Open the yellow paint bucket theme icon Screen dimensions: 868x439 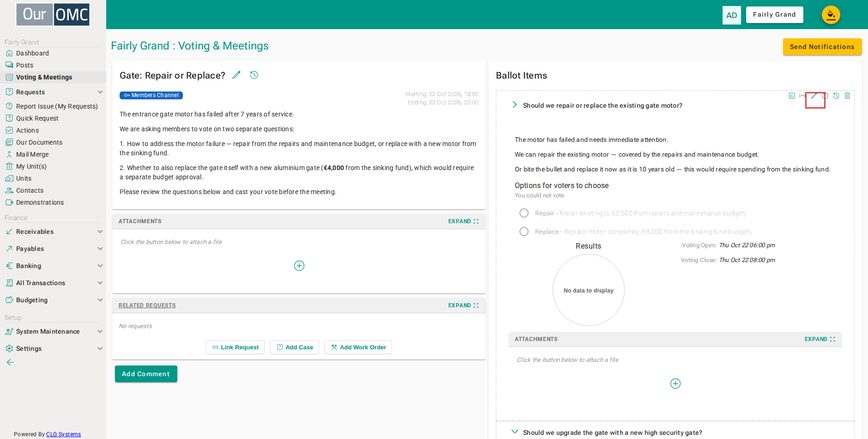point(831,15)
